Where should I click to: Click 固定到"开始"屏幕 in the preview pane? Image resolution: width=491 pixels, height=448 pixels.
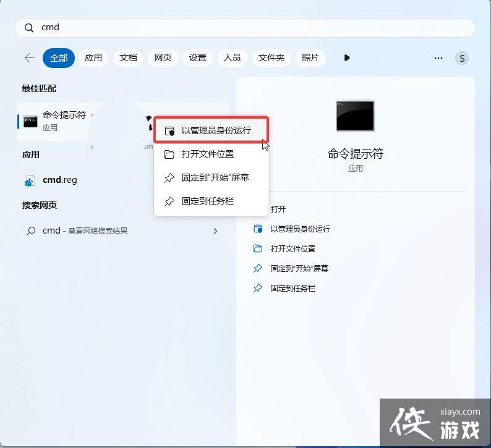click(x=299, y=268)
